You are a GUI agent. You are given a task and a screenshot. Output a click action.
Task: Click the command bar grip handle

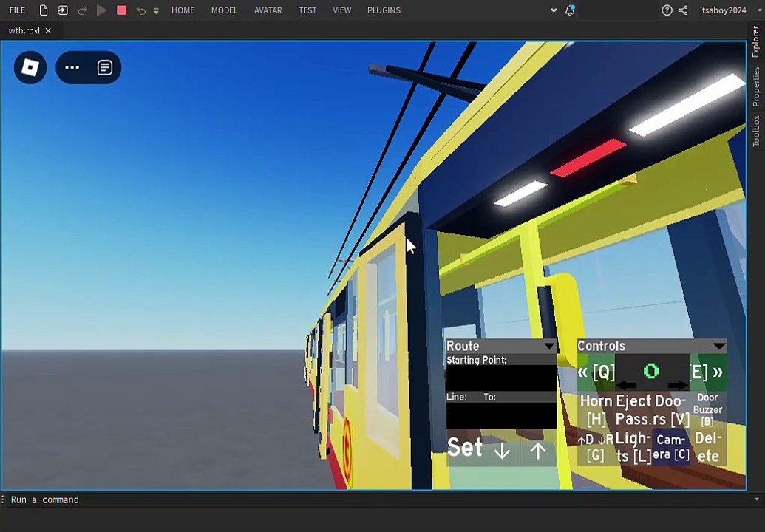3,499
